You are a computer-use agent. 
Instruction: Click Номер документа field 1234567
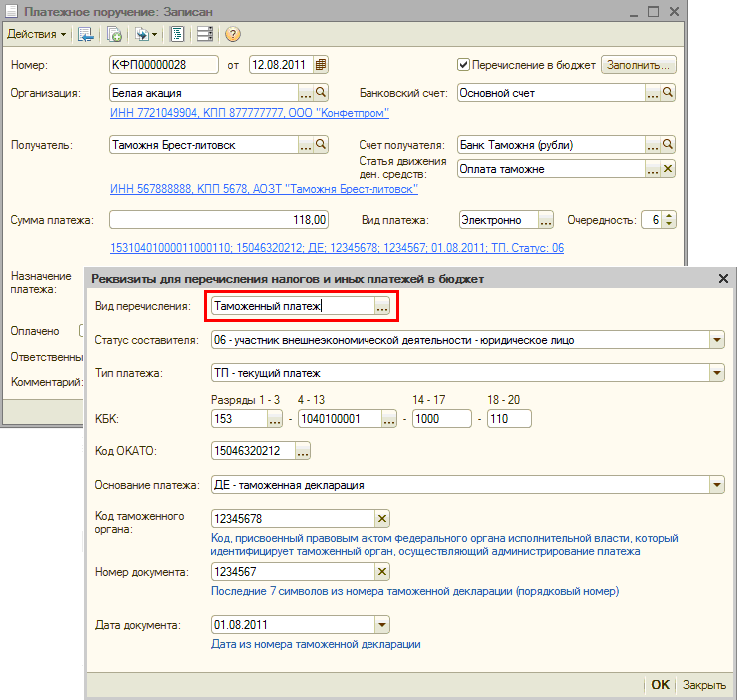293,572
